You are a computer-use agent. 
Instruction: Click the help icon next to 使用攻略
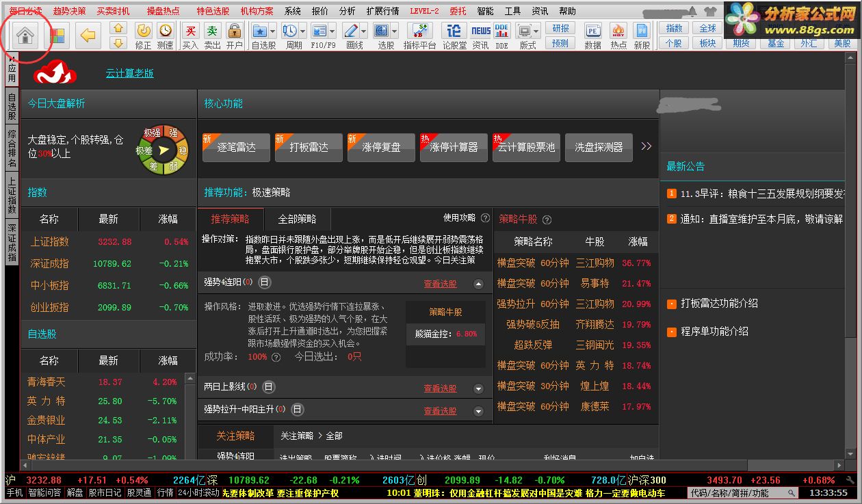(x=485, y=218)
